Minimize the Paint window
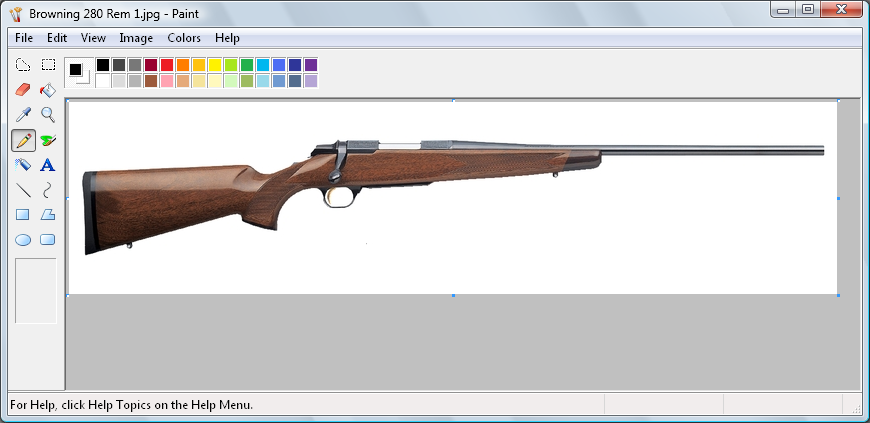 (x=783, y=9)
